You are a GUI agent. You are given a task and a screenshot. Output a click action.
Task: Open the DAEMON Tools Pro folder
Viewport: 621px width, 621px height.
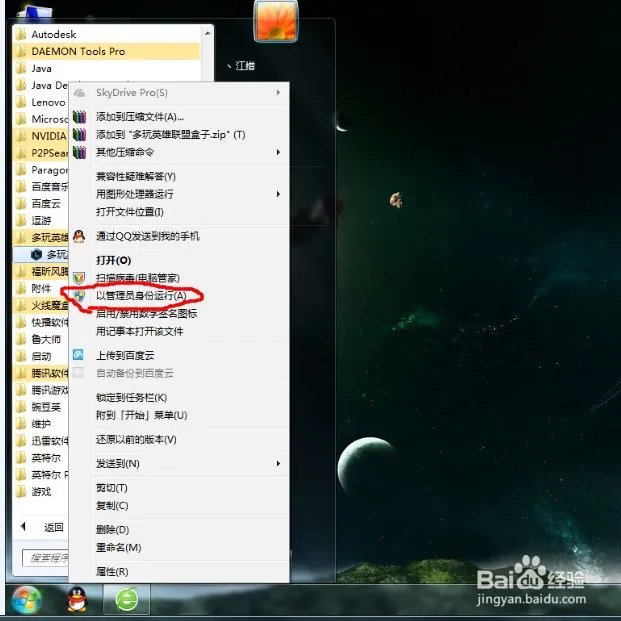pyautogui.click(x=106, y=51)
